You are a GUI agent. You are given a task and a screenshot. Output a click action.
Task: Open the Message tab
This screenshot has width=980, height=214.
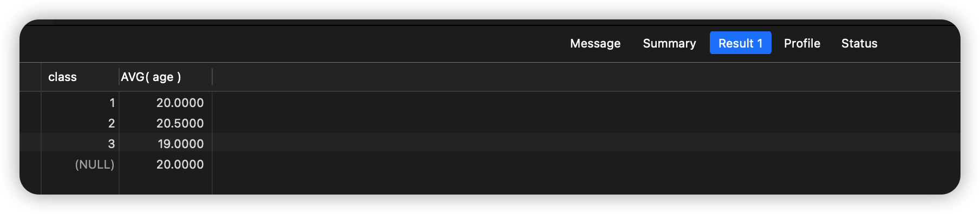595,43
